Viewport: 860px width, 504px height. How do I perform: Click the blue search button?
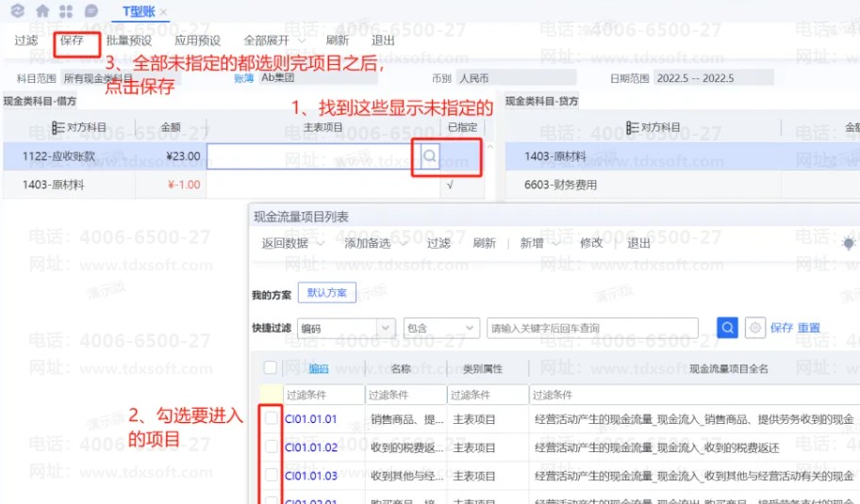click(x=727, y=328)
